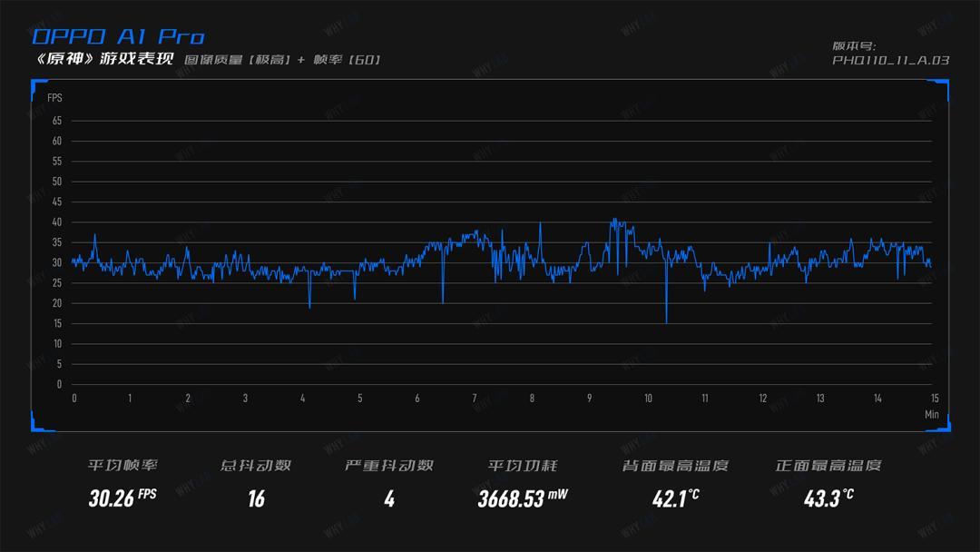Image resolution: width=980 pixels, height=552 pixels.
Task: Click the 平均功耗 label
Action: tap(523, 465)
